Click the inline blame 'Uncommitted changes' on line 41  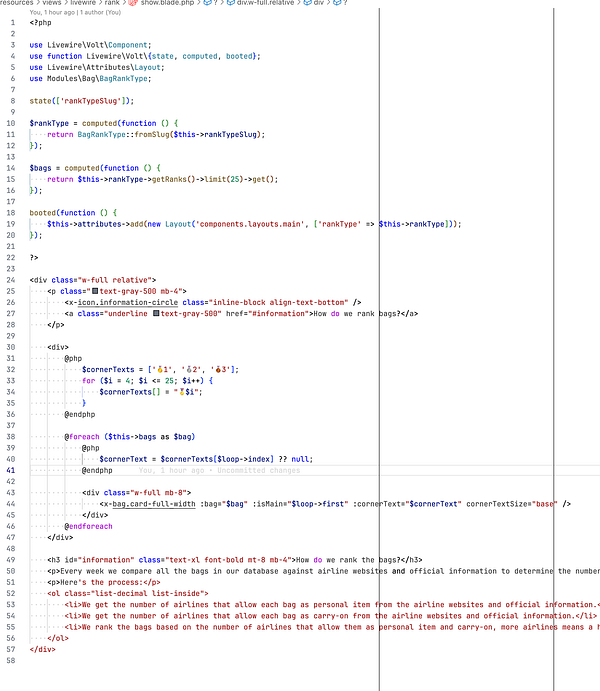(258, 470)
